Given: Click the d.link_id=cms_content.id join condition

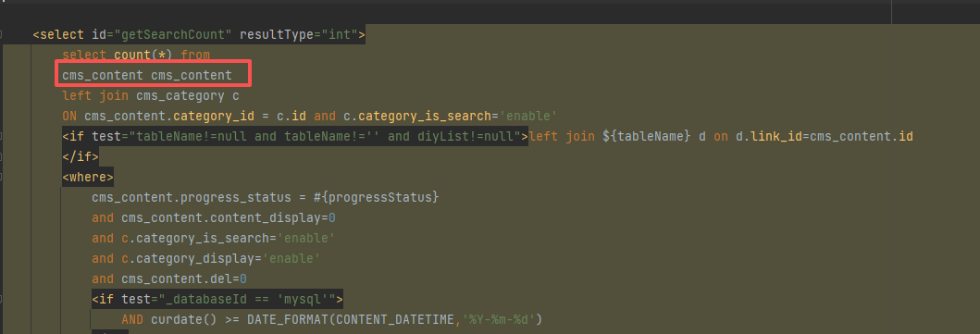Looking at the screenshot, I should (825, 136).
